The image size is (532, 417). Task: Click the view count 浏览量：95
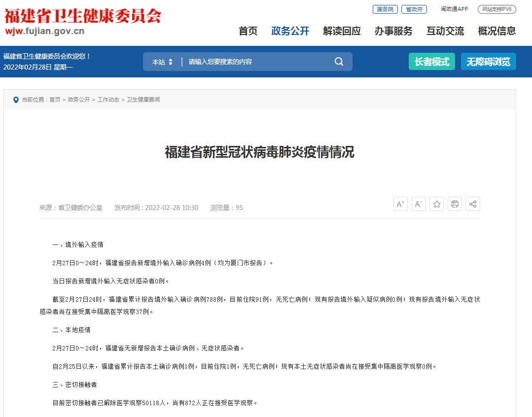point(226,208)
